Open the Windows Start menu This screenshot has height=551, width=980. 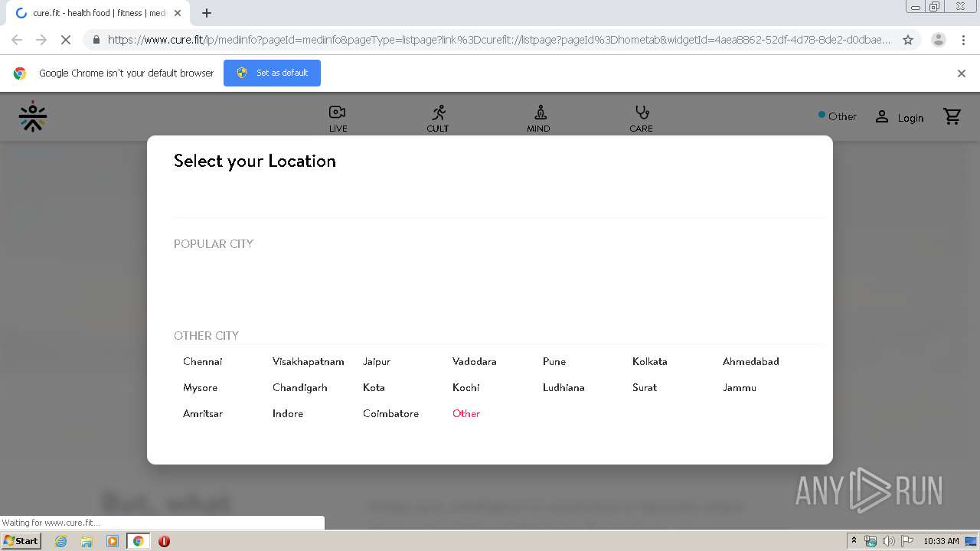click(21, 540)
